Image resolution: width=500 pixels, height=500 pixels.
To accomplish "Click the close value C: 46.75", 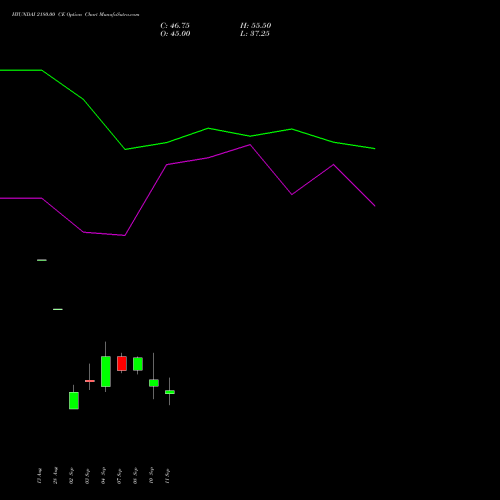I will [175, 26].
